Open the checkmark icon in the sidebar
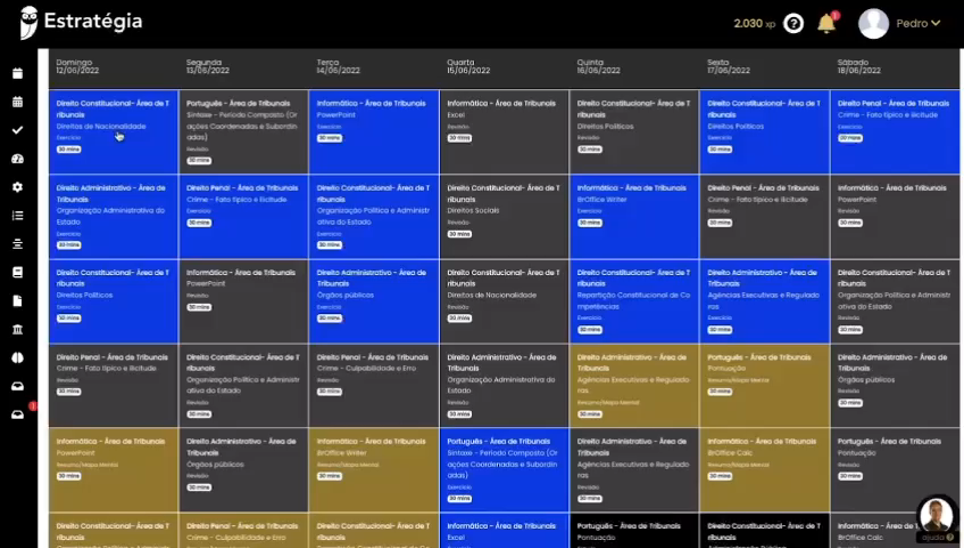This screenshot has height=548, width=964. tap(17, 130)
